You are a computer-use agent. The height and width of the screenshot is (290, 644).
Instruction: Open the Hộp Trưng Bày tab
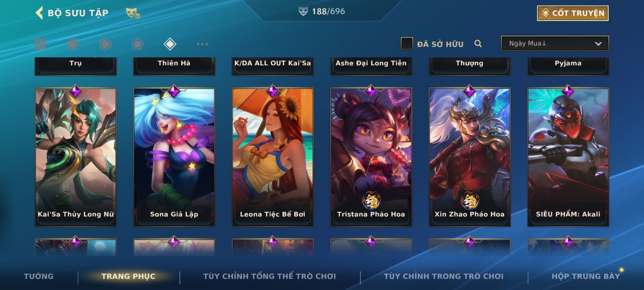click(586, 276)
